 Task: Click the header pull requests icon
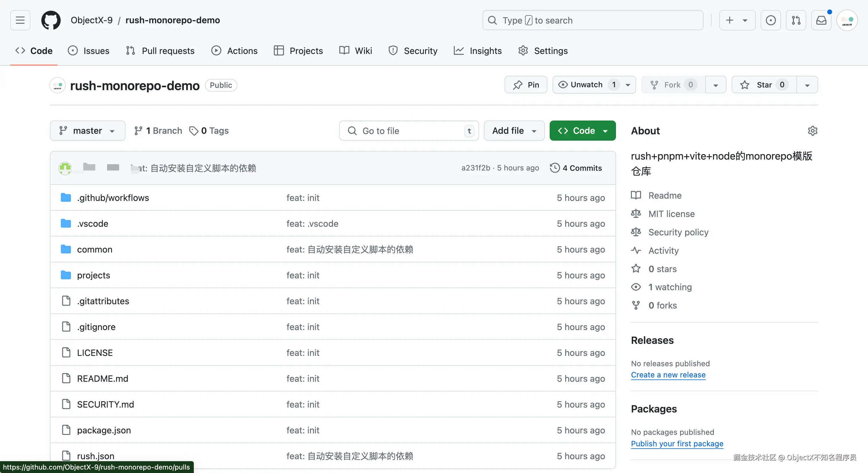(796, 20)
